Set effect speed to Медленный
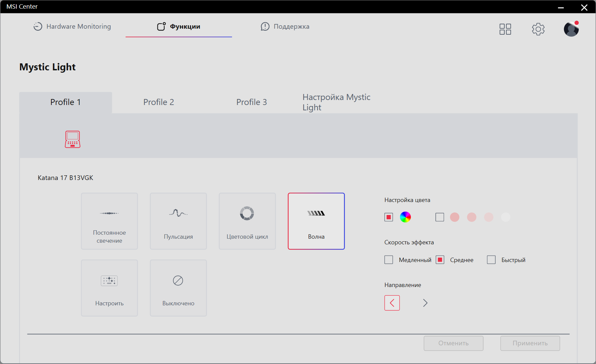This screenshot has width=596, height=364. [389, 260]
